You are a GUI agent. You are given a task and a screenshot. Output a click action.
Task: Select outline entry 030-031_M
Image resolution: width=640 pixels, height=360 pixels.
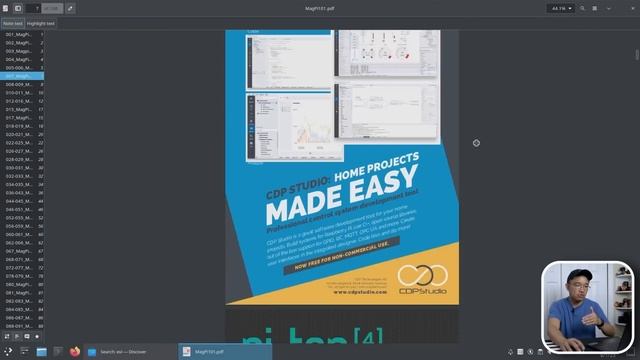[x=22, y=168]
